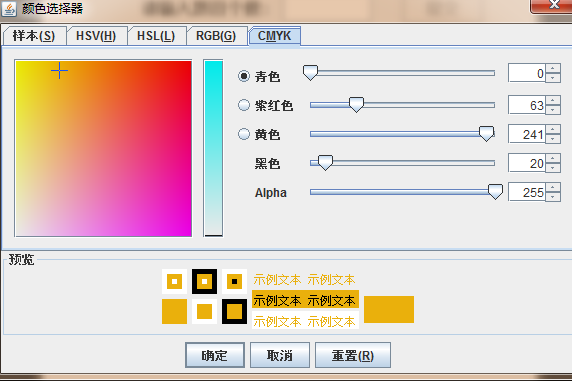Increase the 紫红色 value with up arrow
The height and width of the screenshot is (381, 572).
[x=553, y=100]
